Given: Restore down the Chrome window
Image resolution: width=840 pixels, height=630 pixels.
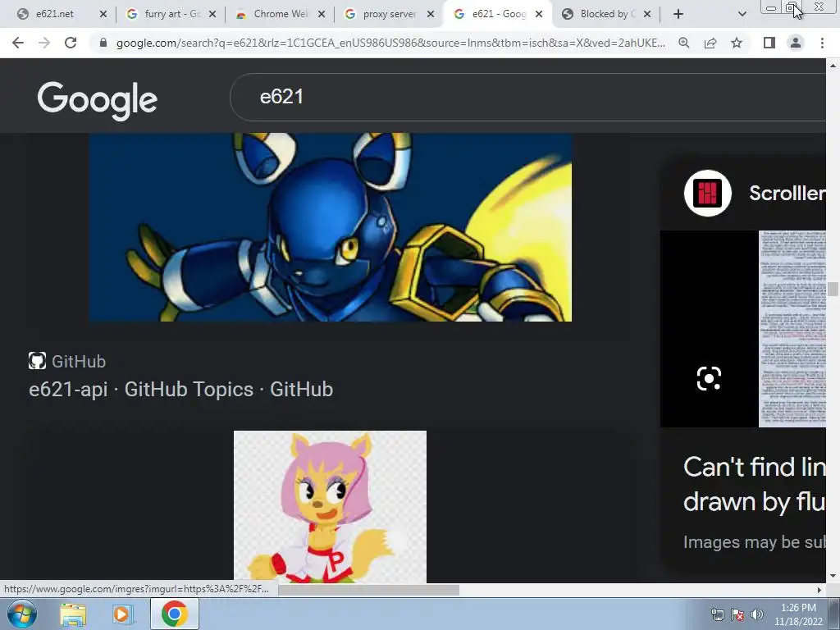Looking at the screenshot, I should tap(792, 7).
